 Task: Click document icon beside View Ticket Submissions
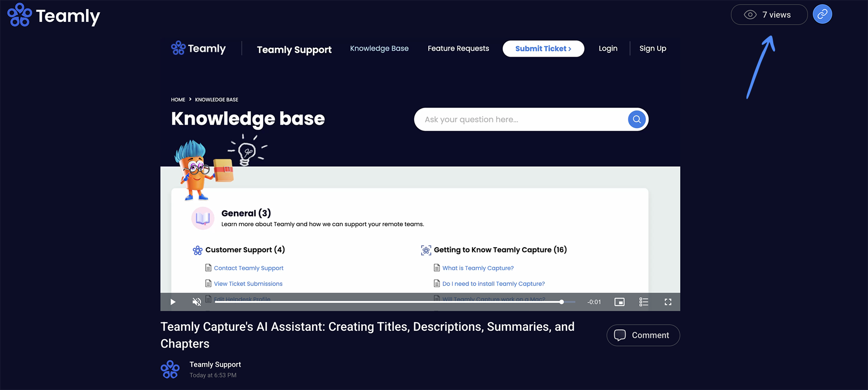coord(208,283)
